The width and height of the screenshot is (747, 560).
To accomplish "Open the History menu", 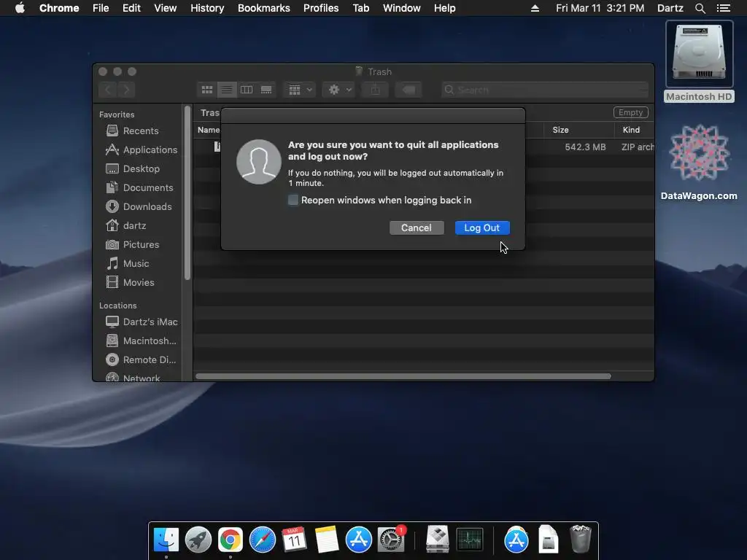I will coord(207,8).
